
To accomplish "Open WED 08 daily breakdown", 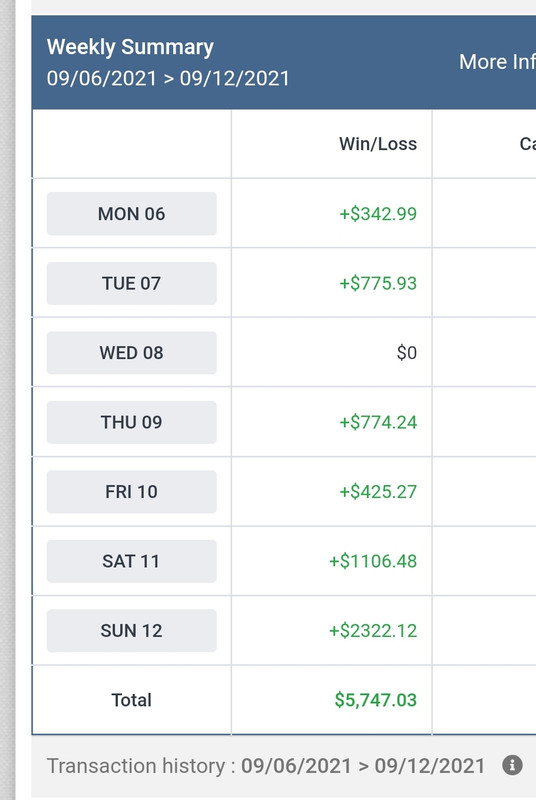I will coord(132,353).
